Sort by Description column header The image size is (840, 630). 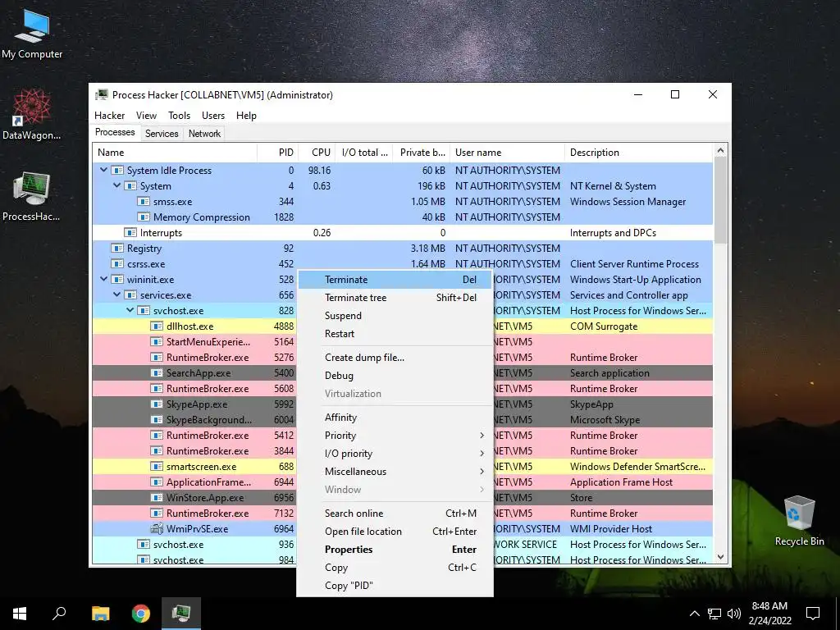tap(638, 152)
